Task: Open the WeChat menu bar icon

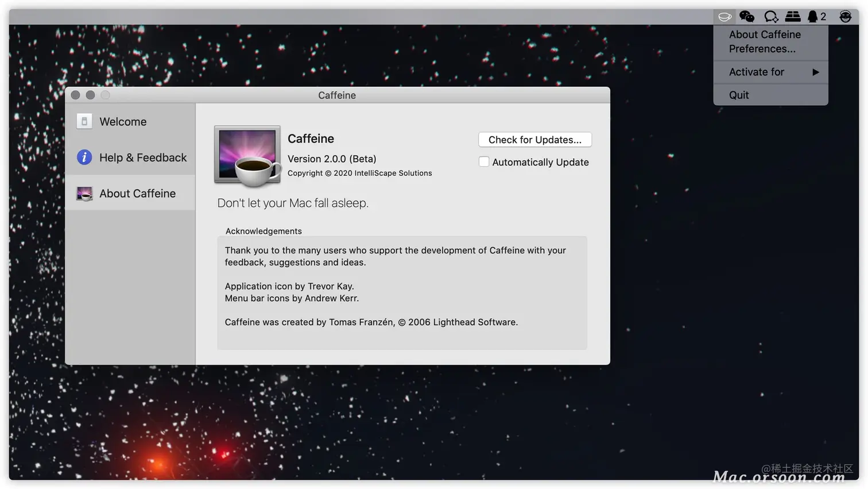Action: pos(747,17)
